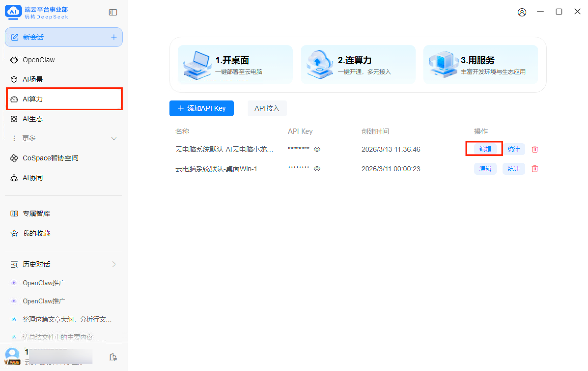This screenshot has width=588, height=371.
Task: Edit the 桌面Win-1 API key
Action: [x=485, y=169]
